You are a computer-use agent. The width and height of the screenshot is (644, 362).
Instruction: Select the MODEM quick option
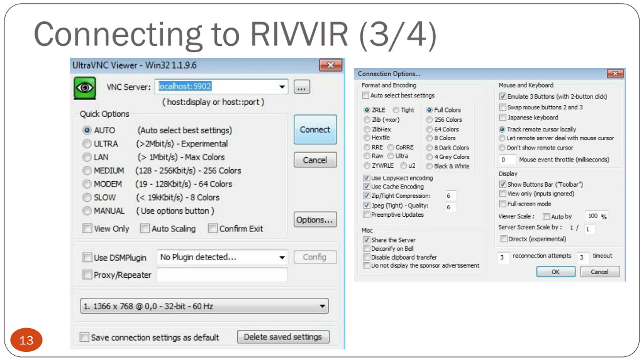point(87,184)
